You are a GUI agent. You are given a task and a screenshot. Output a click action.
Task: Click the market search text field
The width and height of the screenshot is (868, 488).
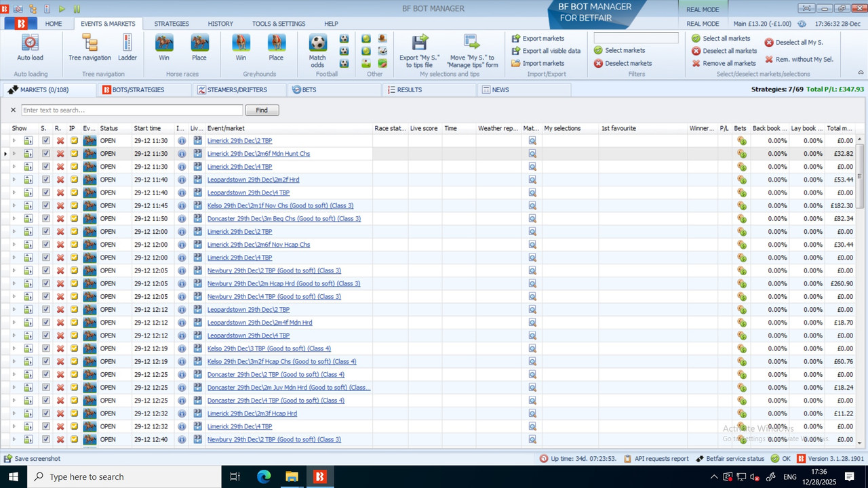point(132,110)
